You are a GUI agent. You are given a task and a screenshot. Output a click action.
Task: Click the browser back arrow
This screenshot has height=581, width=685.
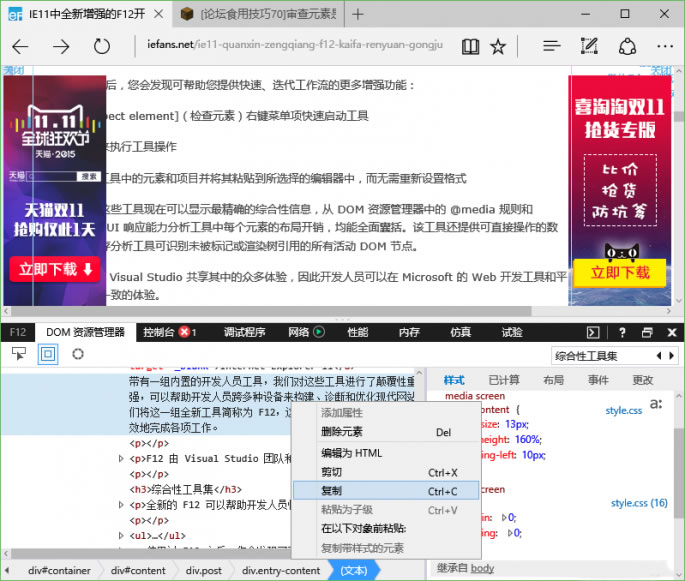point(20,47)
